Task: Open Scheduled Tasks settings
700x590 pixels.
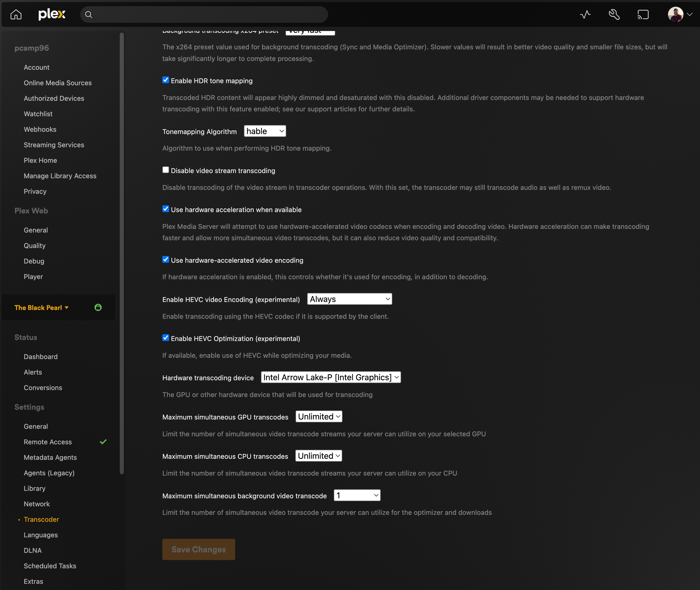Action: click(x=50, y=566)
